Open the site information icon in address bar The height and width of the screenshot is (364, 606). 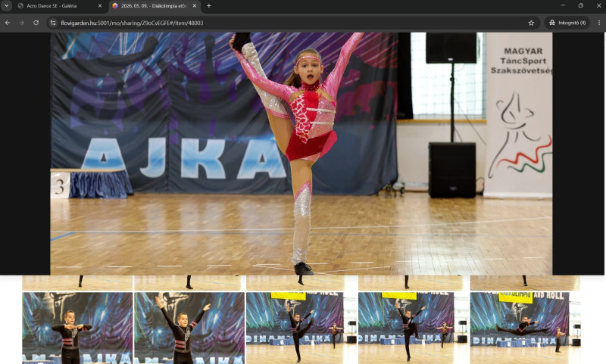53,23
